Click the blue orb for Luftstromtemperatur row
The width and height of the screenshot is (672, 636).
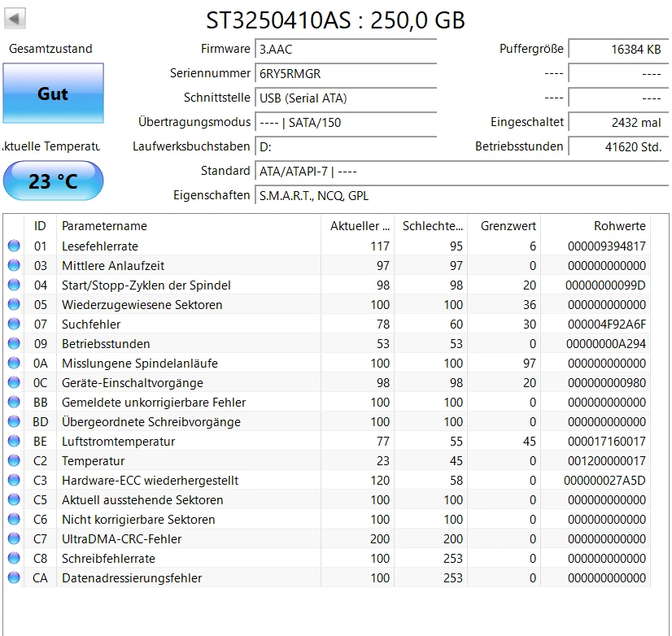(13, 442)
